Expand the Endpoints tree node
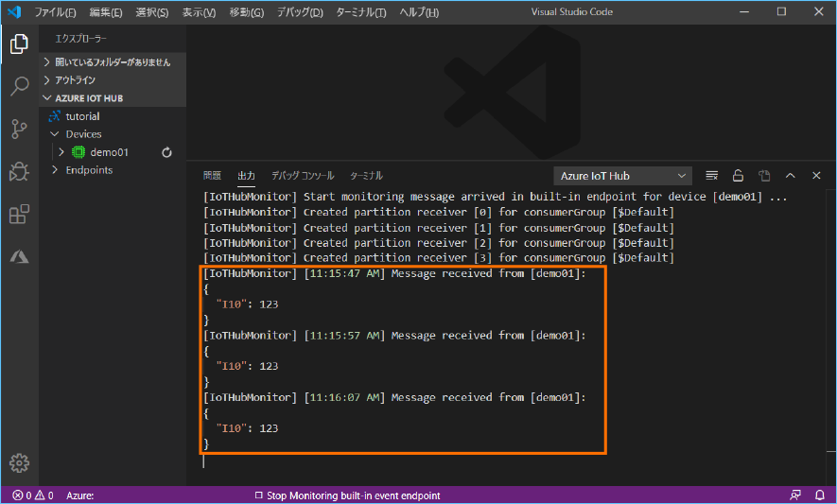837x504 pixels. click(x=55, y=170)
